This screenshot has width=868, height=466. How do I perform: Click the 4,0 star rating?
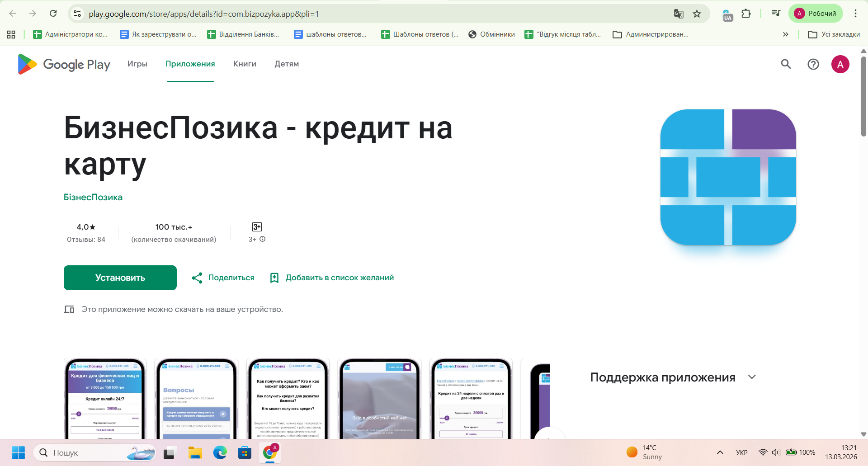point(86,227)
